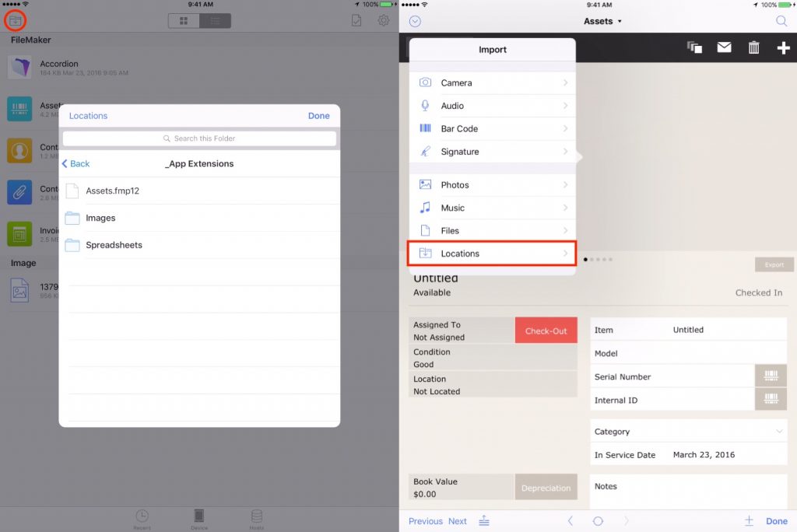Expand the Photos import option
The image size is (797, 532).
[456, 184]
